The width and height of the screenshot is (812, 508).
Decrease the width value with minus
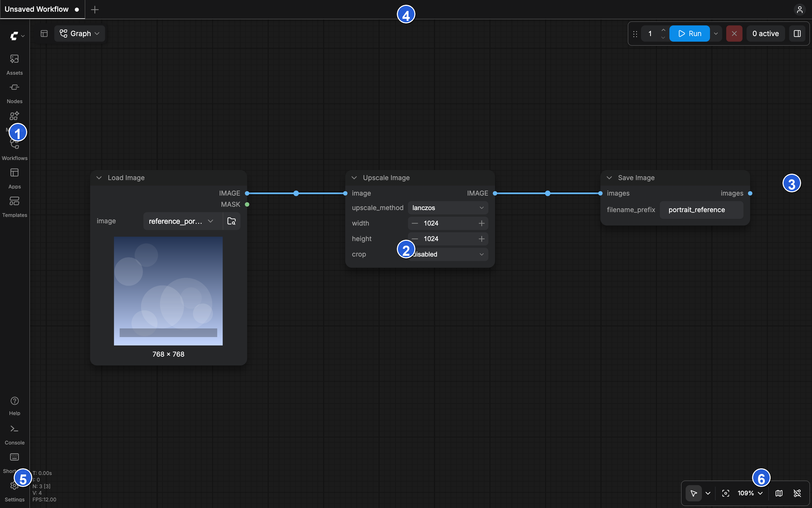point(415,224)
